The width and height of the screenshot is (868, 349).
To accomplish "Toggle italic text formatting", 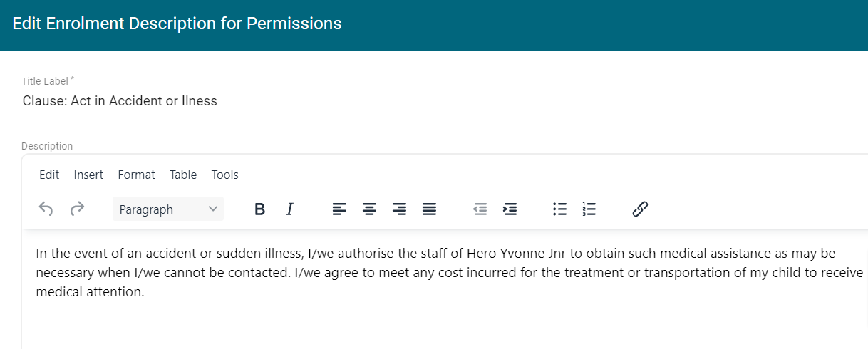I will (289, 209).
